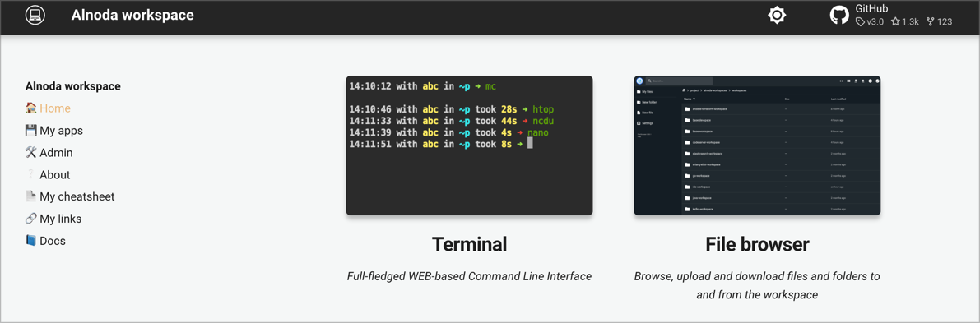Toggle the light/dark theme sun icon
This screenshot has height=323, width=980.
tap(777, 16)
